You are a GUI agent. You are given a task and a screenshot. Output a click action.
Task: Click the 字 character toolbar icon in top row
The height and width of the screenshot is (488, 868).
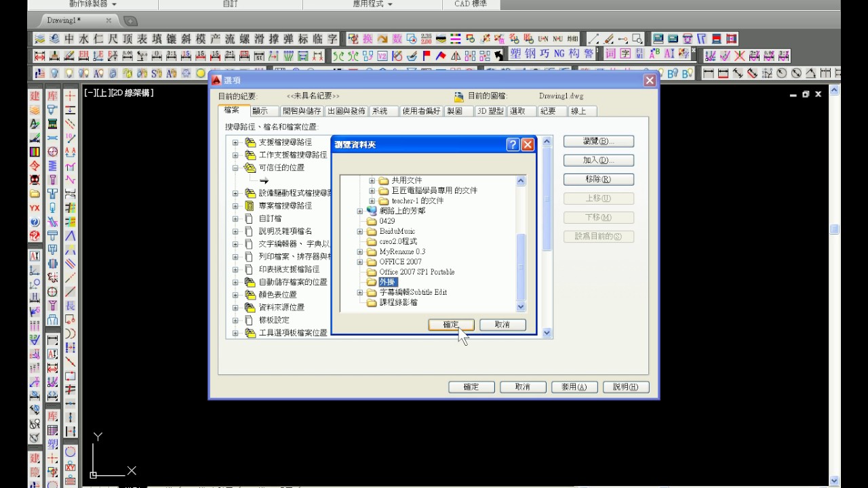(332, 39)
